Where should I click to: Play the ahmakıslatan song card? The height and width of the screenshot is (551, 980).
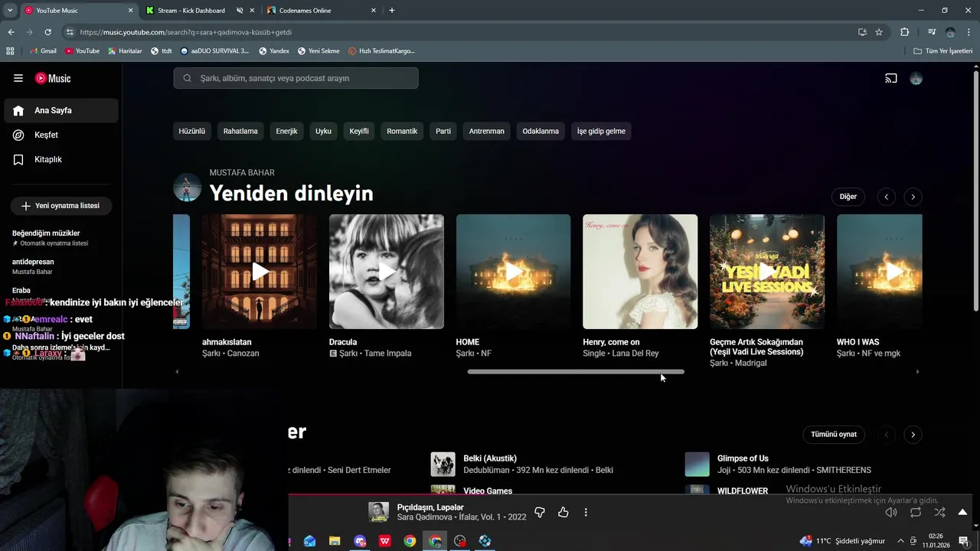pyautogui.click(x=260, y=272)
